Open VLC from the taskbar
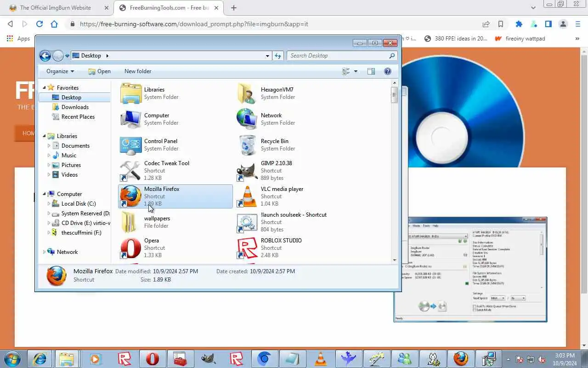The width and height of the screenshot is (588, 368). [x=321, y=358]
